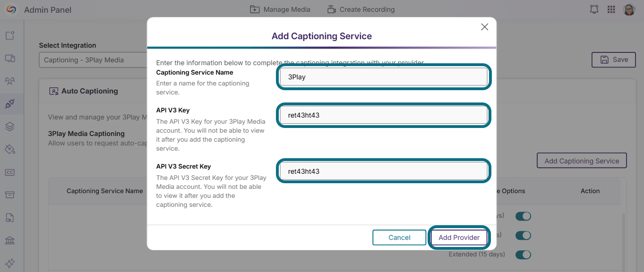Click Cancel in the dialog
Viewport: 644px width, 272px height.
pos(399,238)
